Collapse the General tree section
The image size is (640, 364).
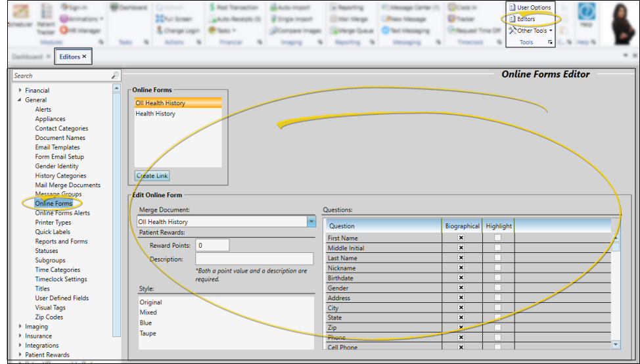pyautogui.click(x=20, y=100)
